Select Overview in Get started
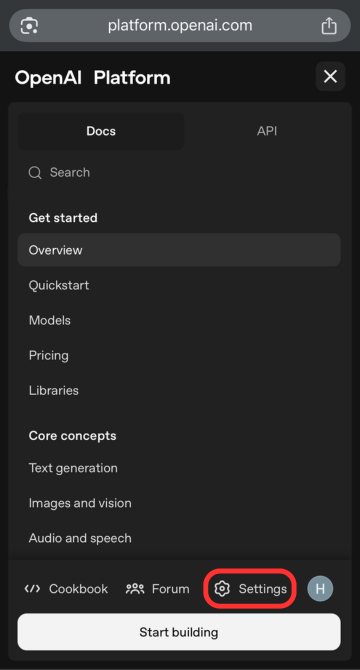 pos(179,250)
